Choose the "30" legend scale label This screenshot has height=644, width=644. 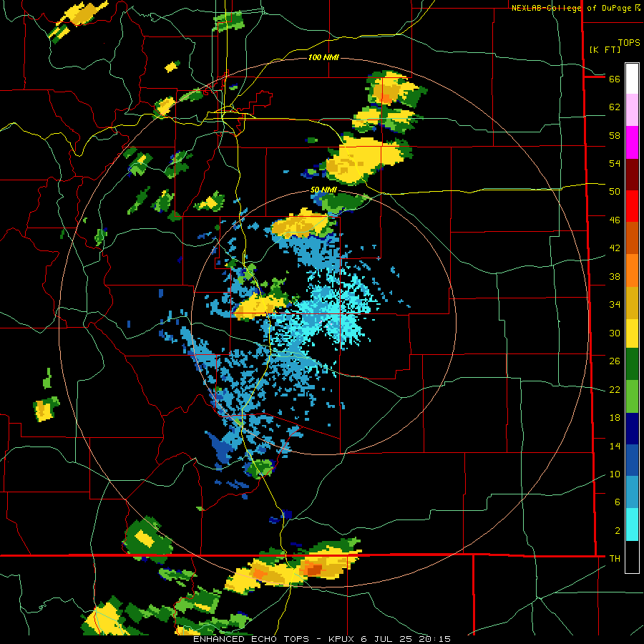[615, 333]
